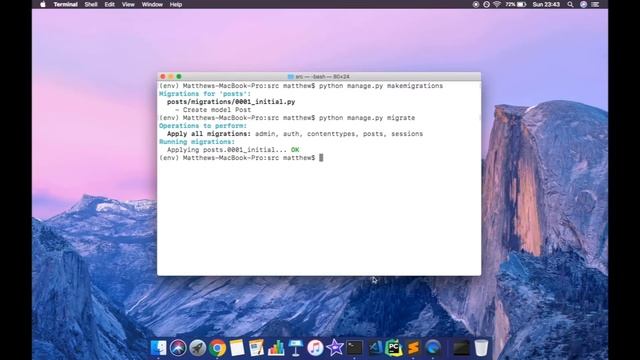The image size is (640, 360).
Task: Open the Help menu
Action: coord(176,4)
